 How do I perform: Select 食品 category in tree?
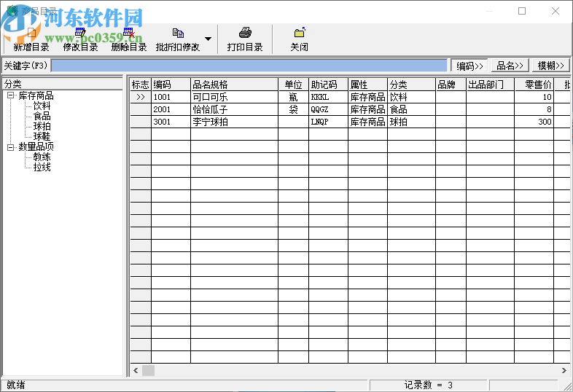(42, 116)
